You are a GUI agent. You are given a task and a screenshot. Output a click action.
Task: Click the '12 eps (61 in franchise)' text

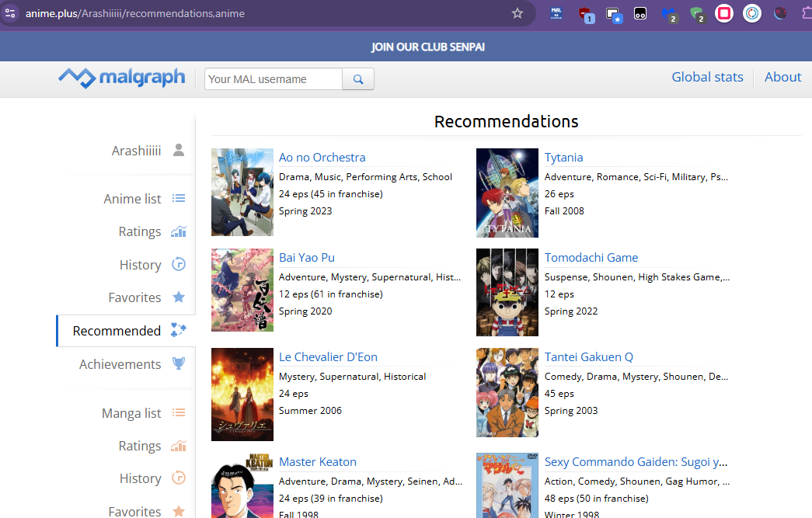[x=331, y=294]
